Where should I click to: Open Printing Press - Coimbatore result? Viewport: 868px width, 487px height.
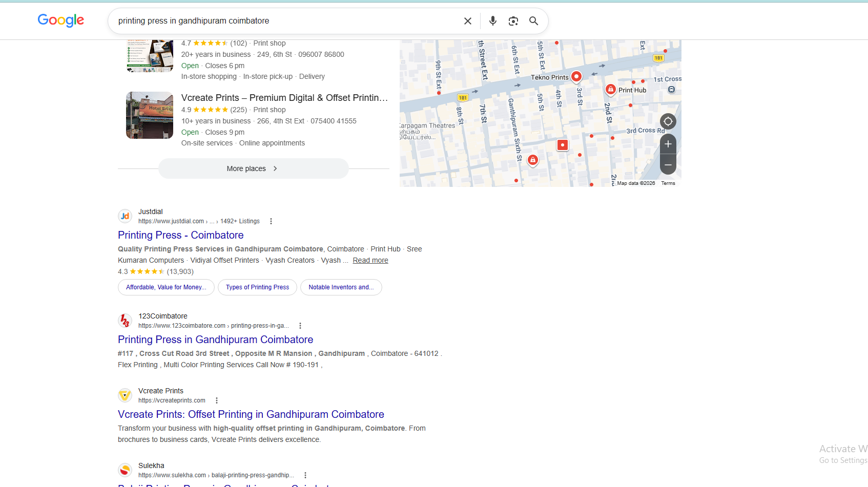181,235
